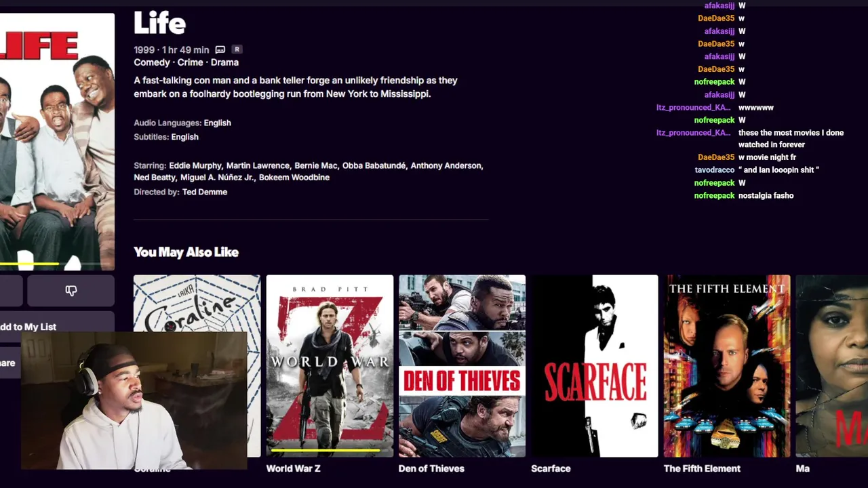Click the Drama genre link
868x488 pixels.
[x=224, y=62]
